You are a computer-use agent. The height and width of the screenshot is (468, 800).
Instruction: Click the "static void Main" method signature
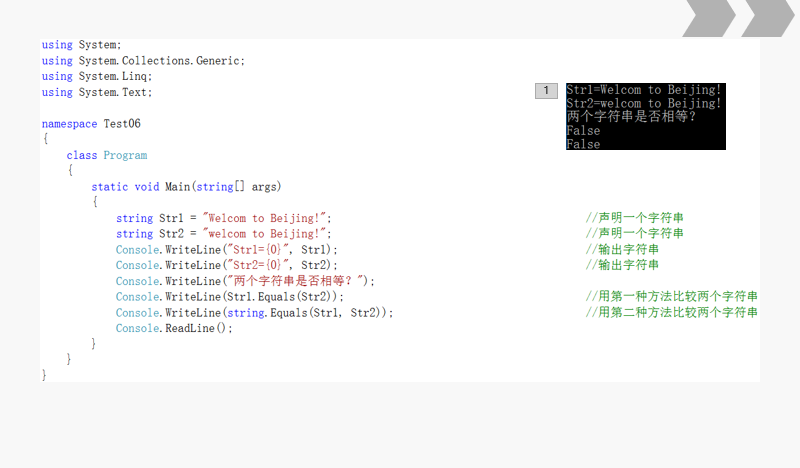(x=187, y=187)
